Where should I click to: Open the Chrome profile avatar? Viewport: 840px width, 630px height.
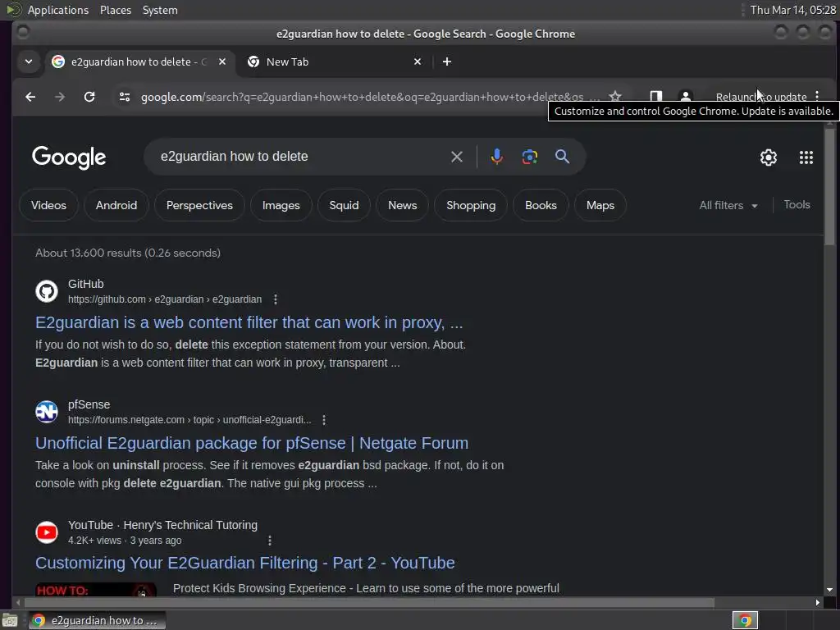pyautogui.click(x=685, y=97)
